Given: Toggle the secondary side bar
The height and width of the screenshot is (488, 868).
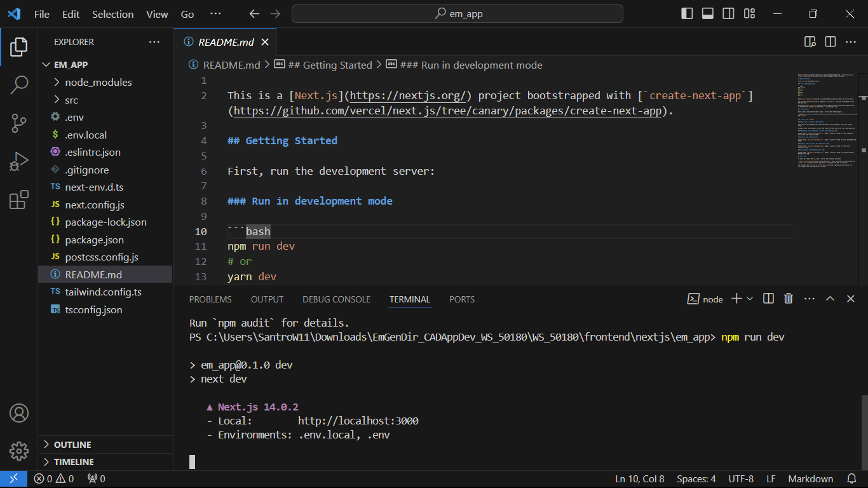Looking at the screenshot, I should (x=728, y=14).
